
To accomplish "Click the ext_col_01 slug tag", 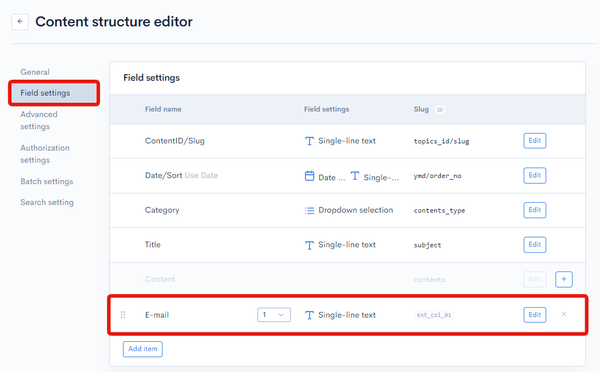I will [434, 315].
